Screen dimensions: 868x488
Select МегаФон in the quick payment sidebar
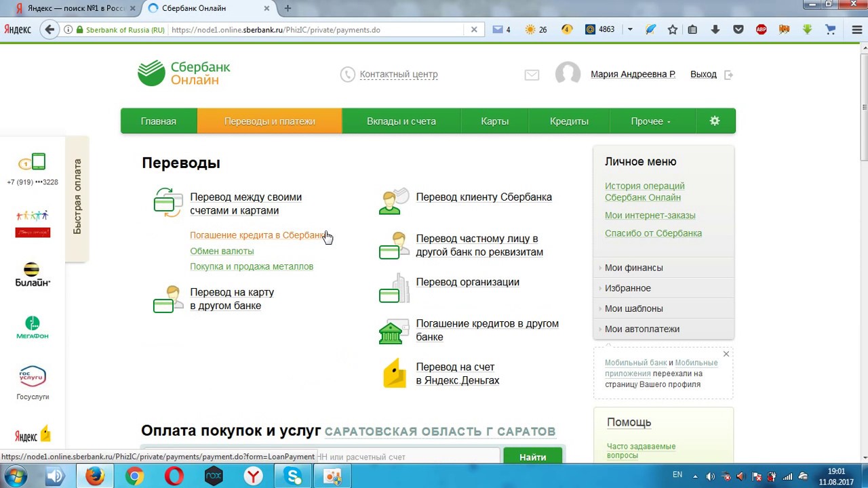click(32, 328)
